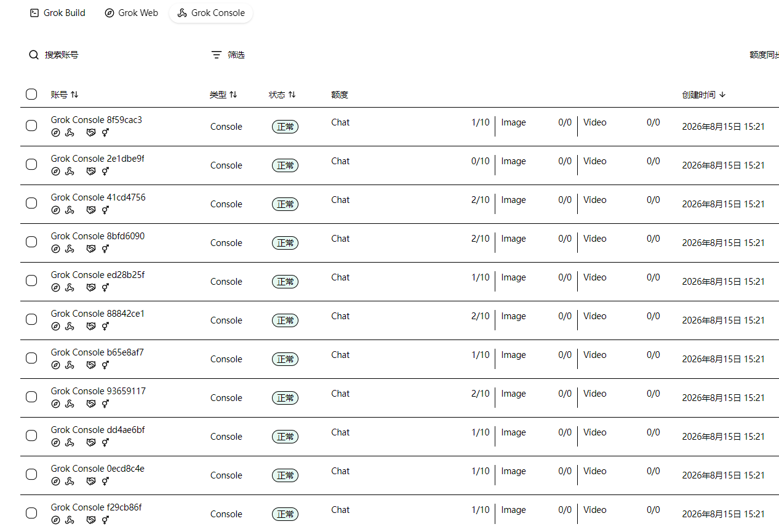Screen dimensions: 779x532
Task: Click compass icon under Grok Console 8f59cac3
Action: (x=55, y=133)
